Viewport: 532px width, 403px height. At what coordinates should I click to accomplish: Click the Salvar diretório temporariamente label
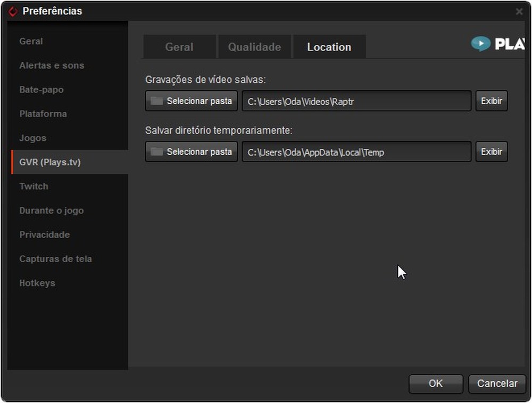click(219, 130)
